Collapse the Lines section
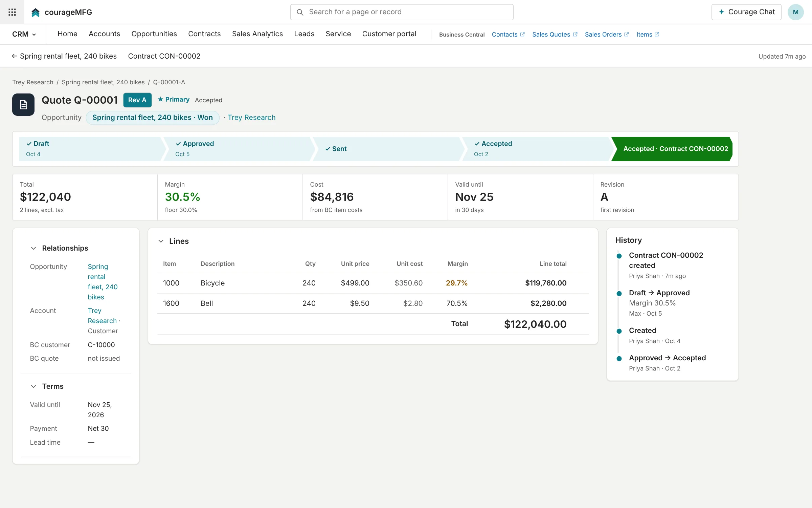 click(161, 241)
